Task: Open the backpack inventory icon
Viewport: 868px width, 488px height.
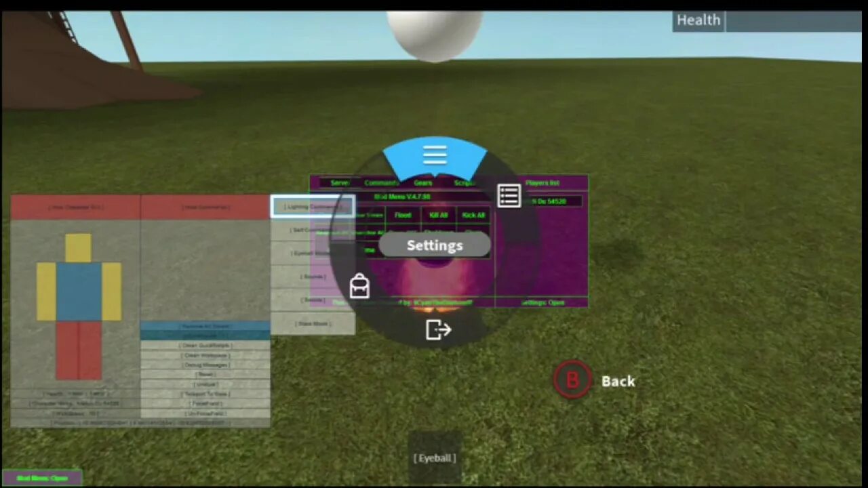Action: click(x=359, y=286)
